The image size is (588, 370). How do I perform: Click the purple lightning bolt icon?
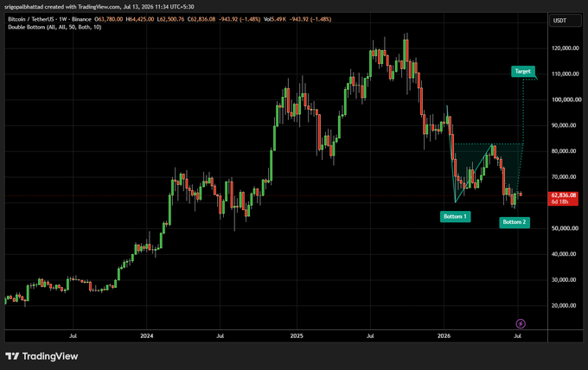coord(521,323)
